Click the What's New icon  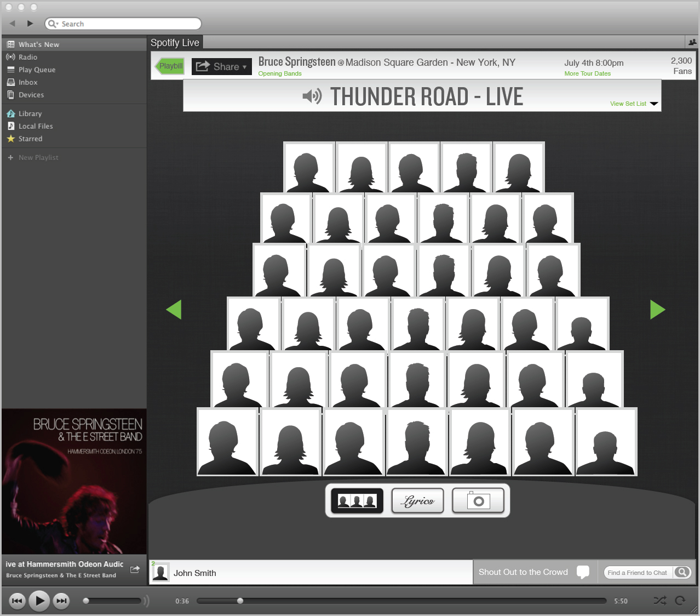[x=10, y=44]
